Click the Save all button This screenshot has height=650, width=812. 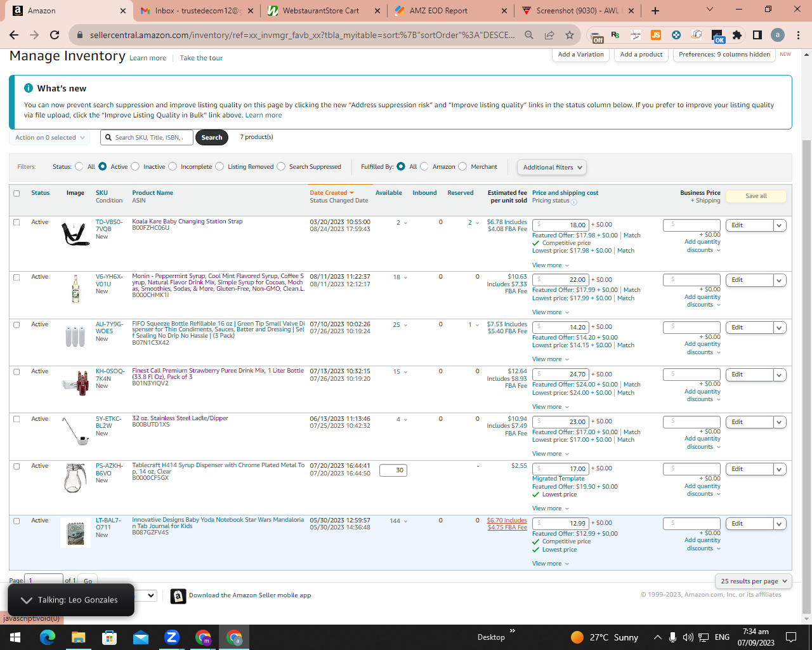[756, 196]
